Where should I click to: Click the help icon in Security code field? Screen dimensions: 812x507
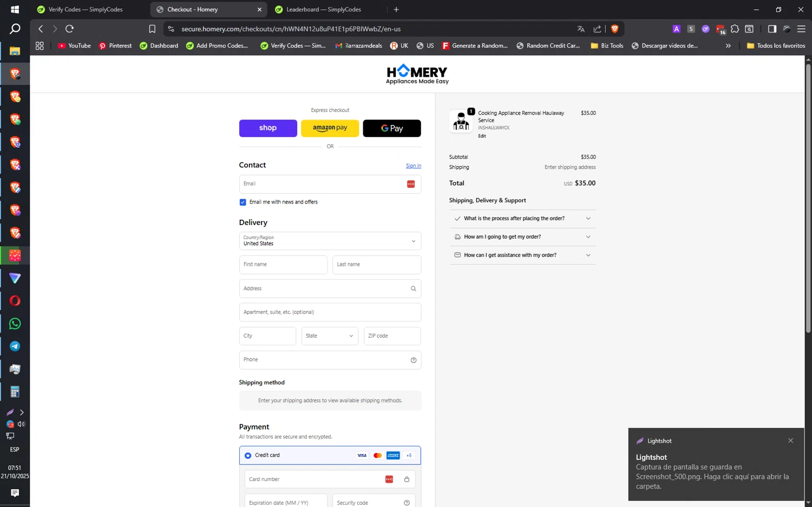(x=407, y=503)
